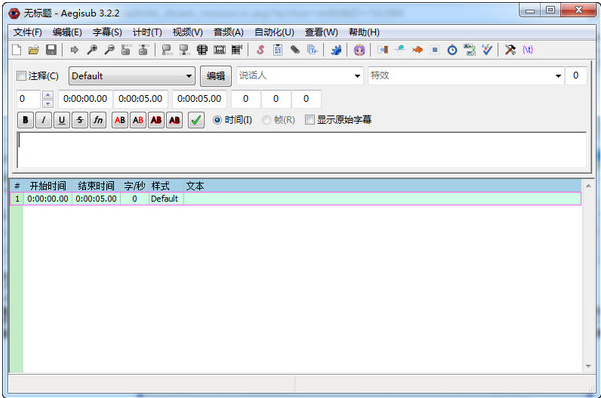
Task: Enable the 注释(C) comment checkbox
Action: [21, 76]
